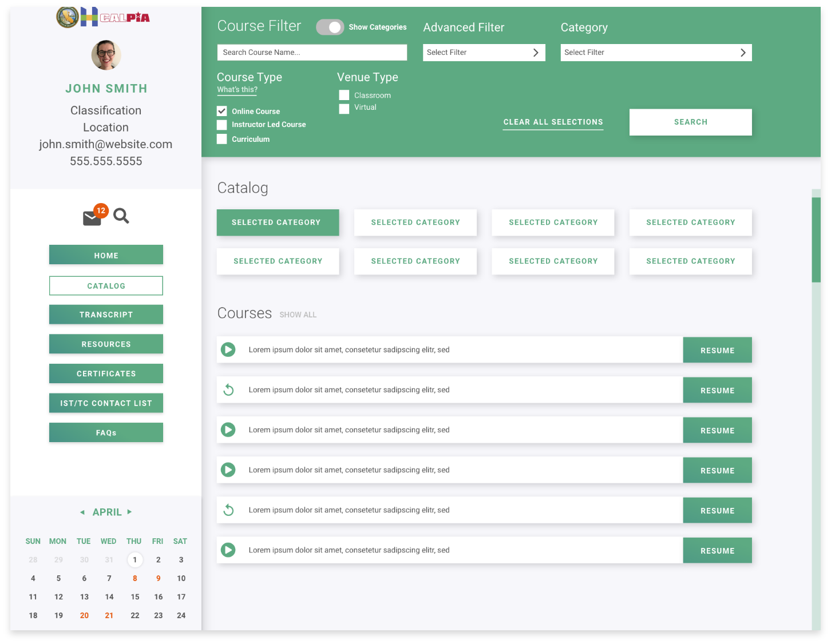Select orange date 21 in calendar
The image size is (831, 644).
(109, 615)
